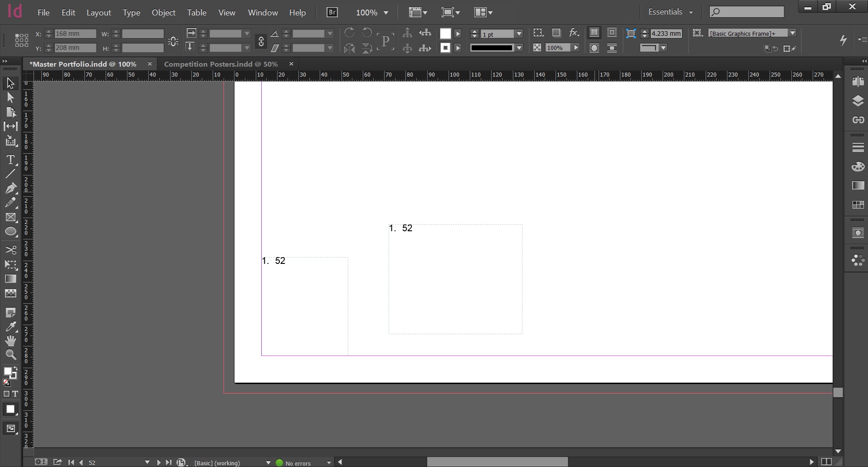Image resolution: width=868 pixels, height=467 pixels.
Task: Go to next page arrow
Action: (158, 462)
